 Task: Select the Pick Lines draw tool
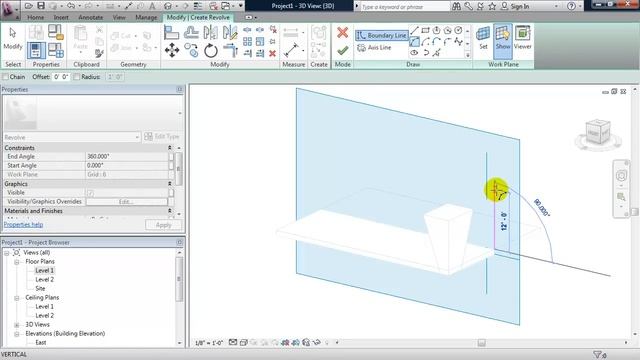(x=437, y=53)
